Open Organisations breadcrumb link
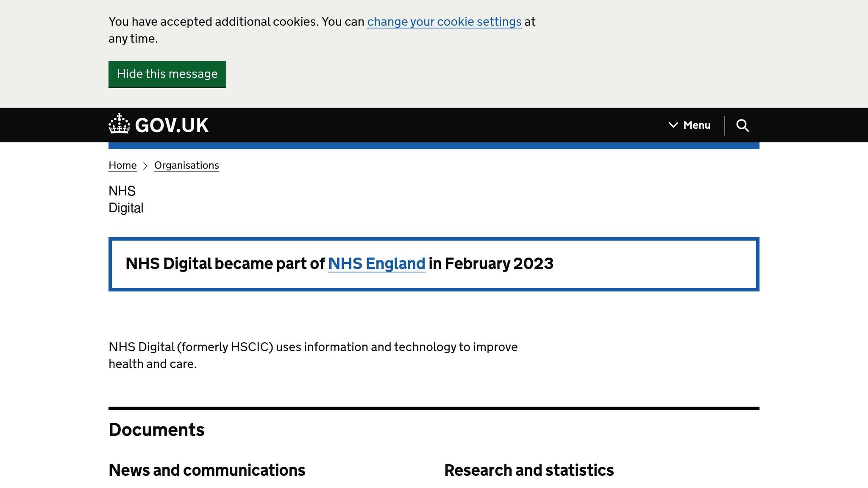 click(x=186, y=165)
